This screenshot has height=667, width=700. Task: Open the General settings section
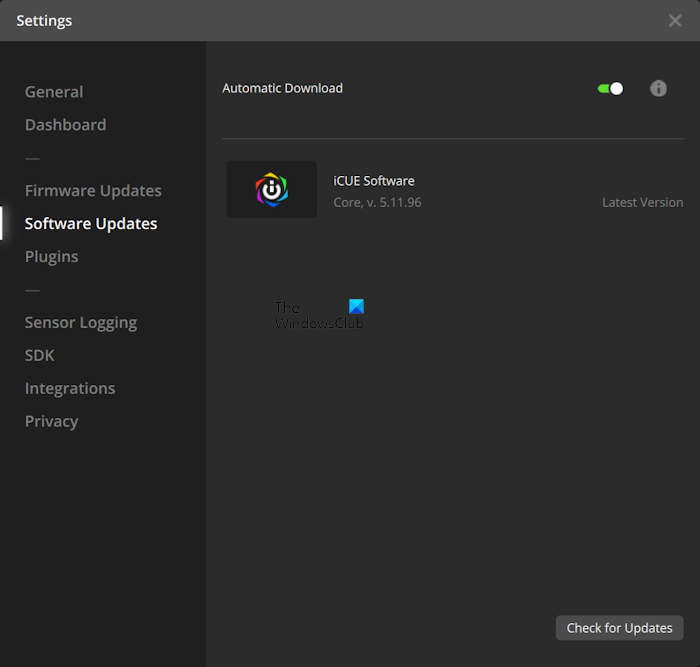pos(54,92)
